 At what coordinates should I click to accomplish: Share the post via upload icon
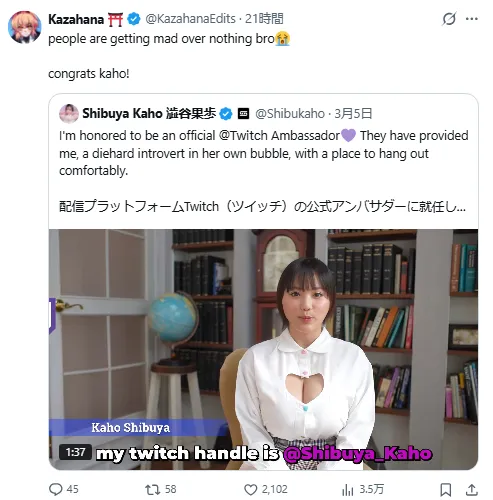tap(471, 489)
